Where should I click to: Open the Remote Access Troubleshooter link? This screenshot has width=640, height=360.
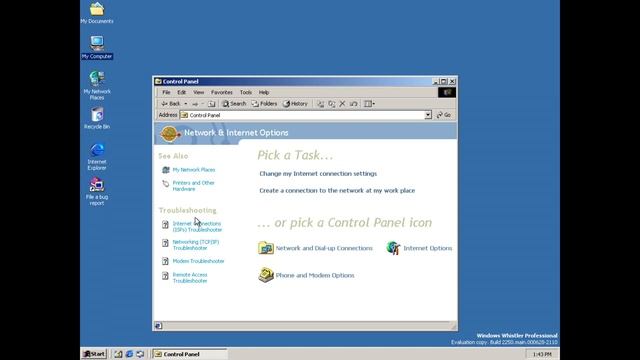click(190, 278)
